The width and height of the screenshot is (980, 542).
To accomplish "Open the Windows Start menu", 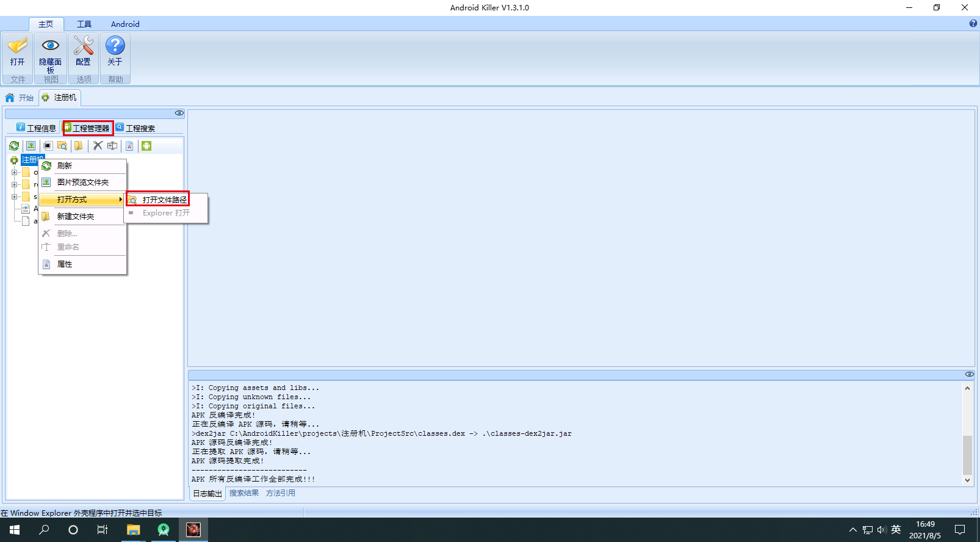I will click(x=15, y=530).
